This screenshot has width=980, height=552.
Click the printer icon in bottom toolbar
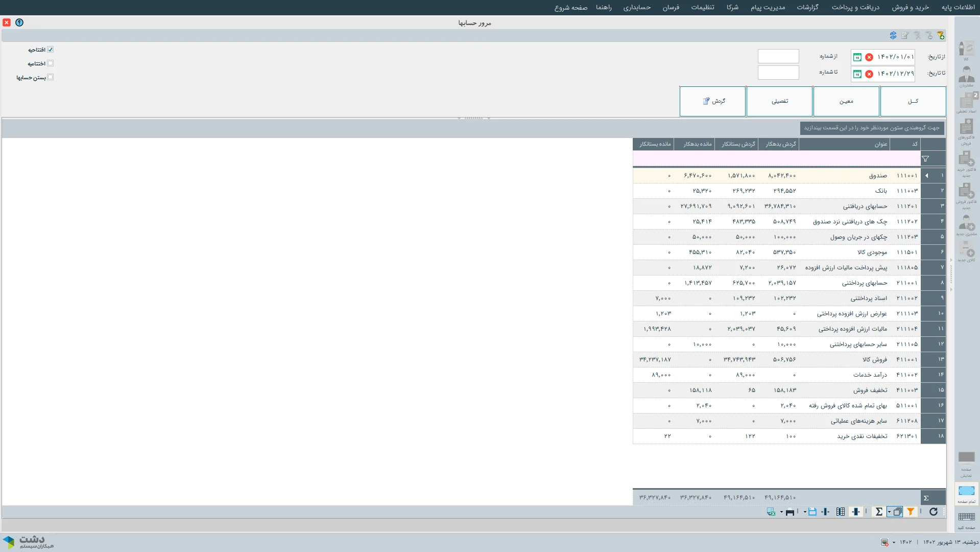point(790,512)
